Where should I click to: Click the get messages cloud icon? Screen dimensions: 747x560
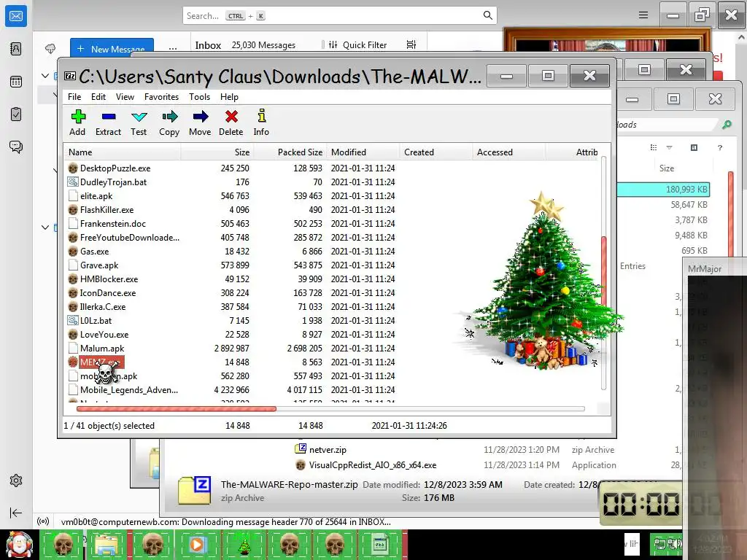pos(50,49)
